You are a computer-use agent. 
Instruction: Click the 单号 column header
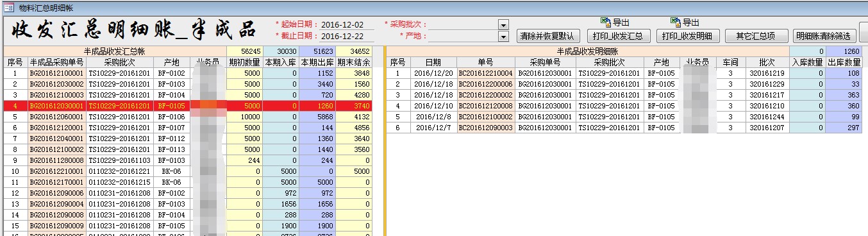[x=486, y=62]
